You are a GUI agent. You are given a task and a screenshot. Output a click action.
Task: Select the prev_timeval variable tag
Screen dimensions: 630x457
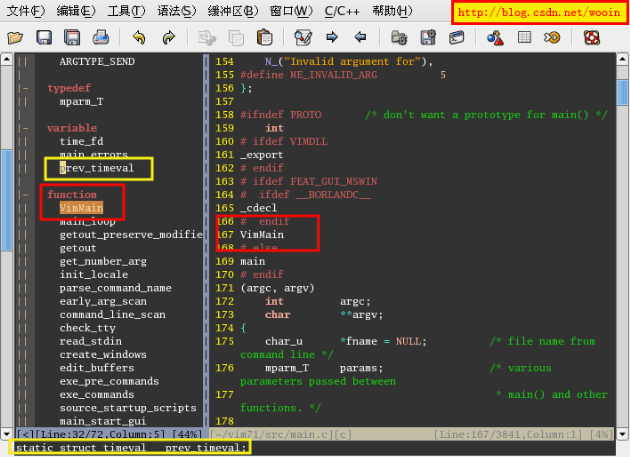(96, 168)
